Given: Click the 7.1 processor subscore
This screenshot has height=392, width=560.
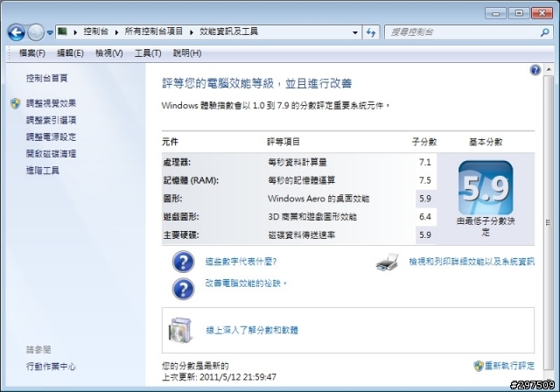Looking at the screenshot, I should (425, 163).
